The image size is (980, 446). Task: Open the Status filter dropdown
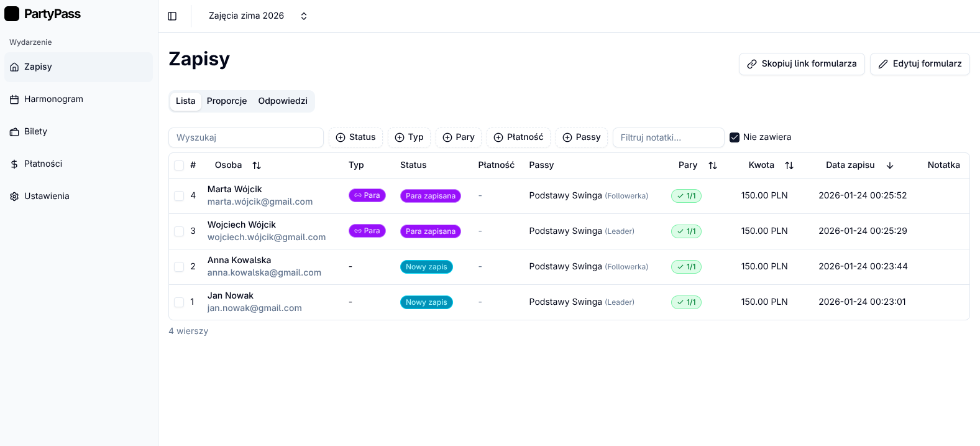coord(355,137)
